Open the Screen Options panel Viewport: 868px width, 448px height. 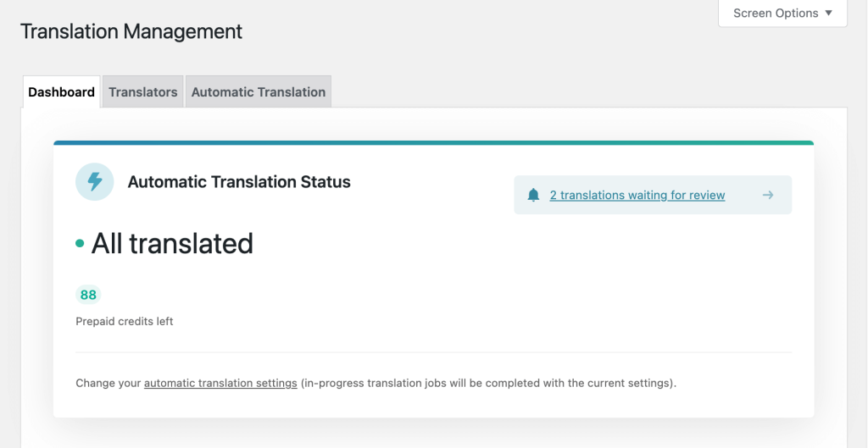pyautogui.click(x=782, y=14)
